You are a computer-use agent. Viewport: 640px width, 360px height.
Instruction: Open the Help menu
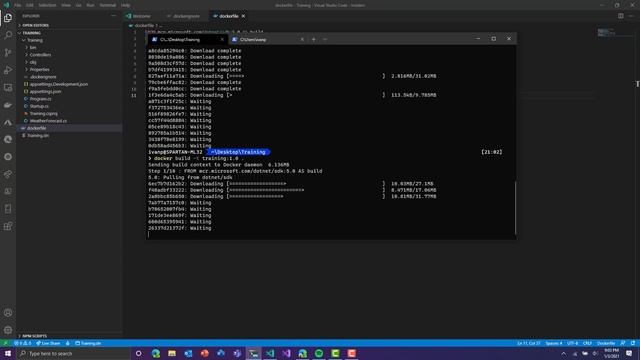click(125, 5)
